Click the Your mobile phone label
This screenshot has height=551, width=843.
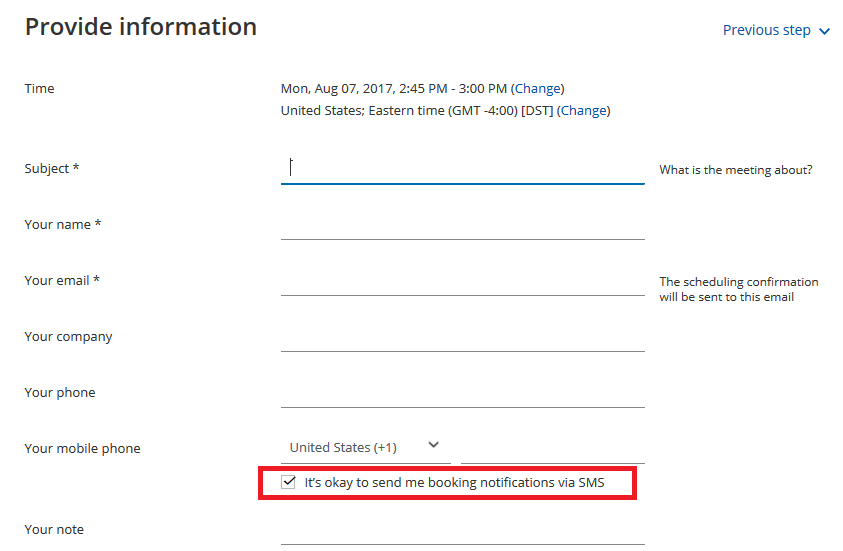pos(82,449)
